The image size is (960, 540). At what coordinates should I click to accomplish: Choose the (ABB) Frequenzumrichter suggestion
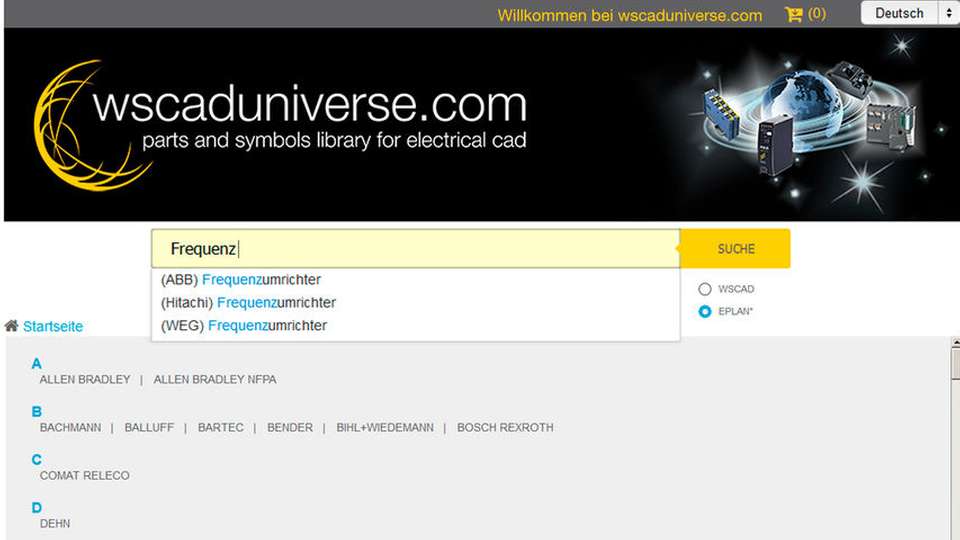click(416, 280)
